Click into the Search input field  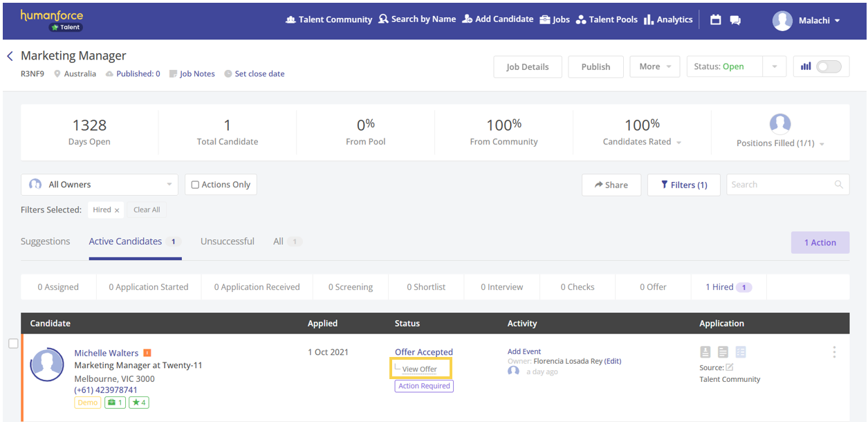pos(780,185)
